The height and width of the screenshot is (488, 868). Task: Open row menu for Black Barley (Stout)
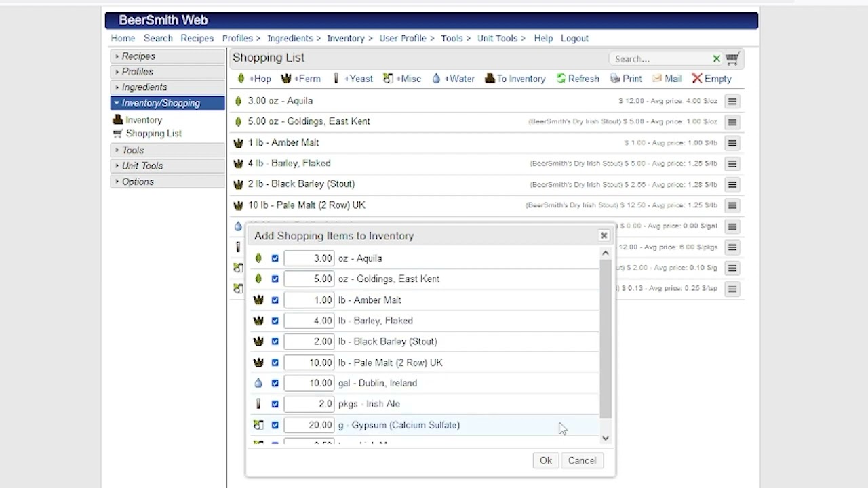732,184
